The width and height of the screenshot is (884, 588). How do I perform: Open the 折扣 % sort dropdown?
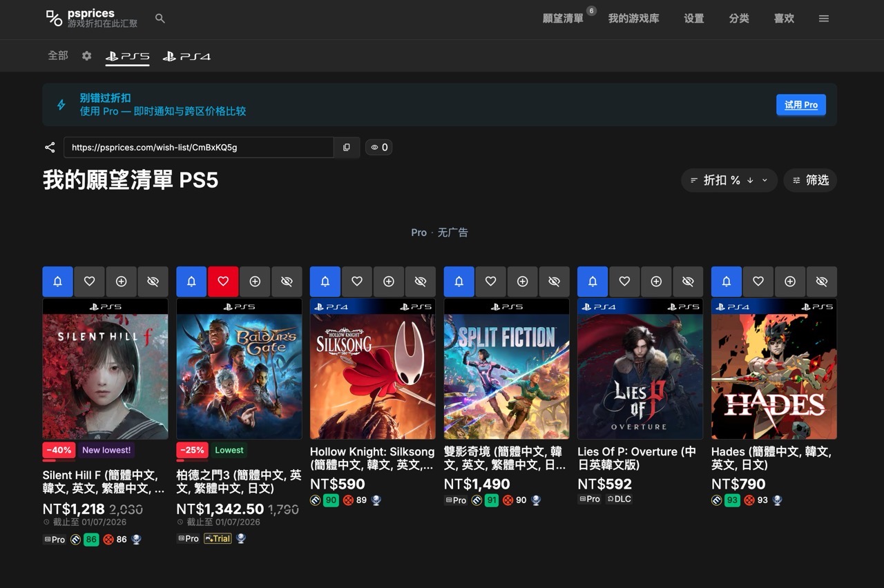[729, 180]
